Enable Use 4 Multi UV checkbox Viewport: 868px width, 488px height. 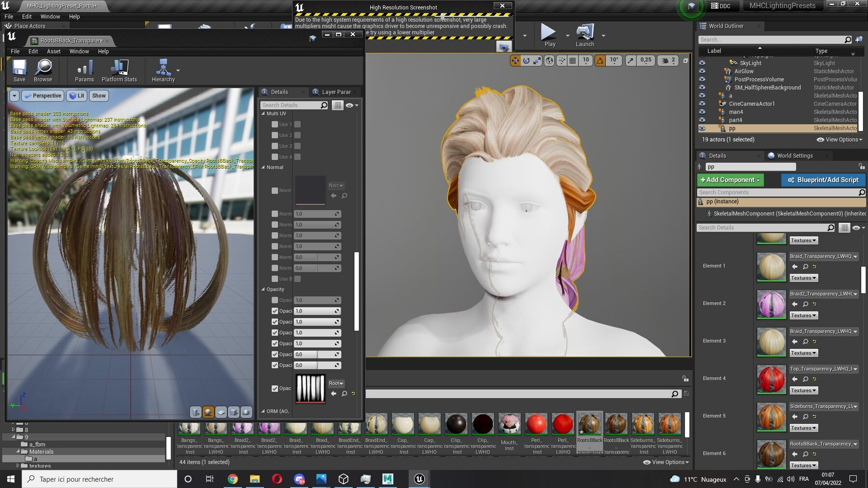pos(275,157)
